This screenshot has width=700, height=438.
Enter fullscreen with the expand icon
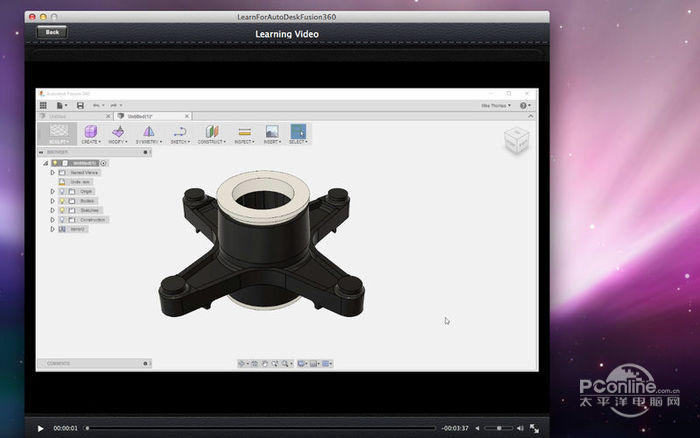click(x=535, y=428)
